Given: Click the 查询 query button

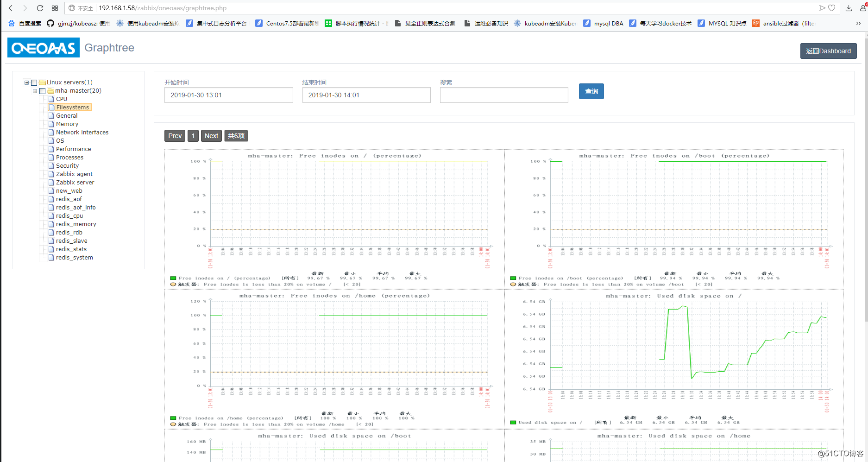Looking at the screenshot, I should tap(591, 91).
